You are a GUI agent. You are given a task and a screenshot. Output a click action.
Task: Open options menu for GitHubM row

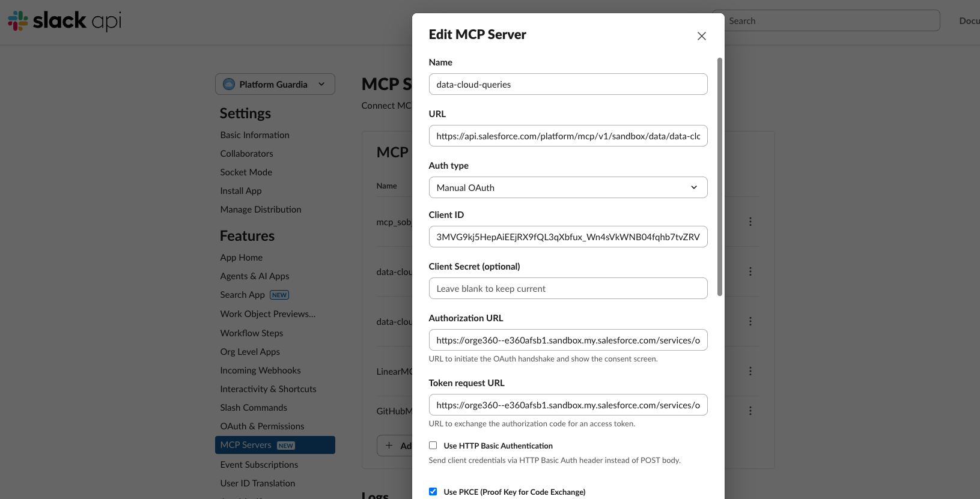click(x=750, y=411)
